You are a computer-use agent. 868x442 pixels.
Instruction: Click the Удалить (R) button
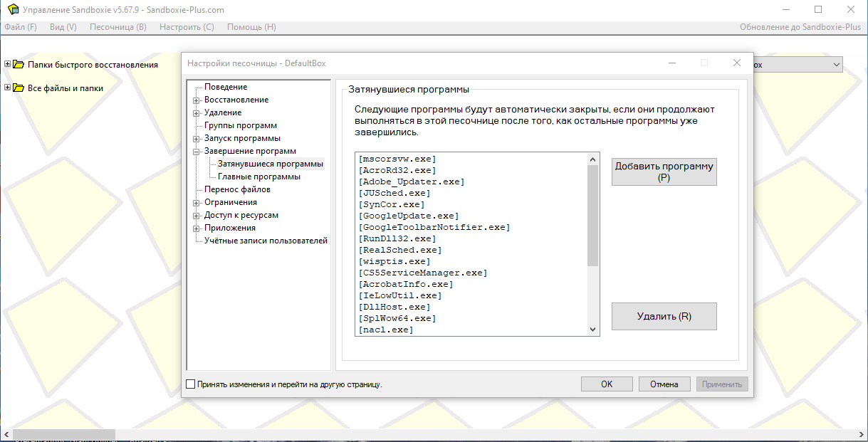coord(664,316)
